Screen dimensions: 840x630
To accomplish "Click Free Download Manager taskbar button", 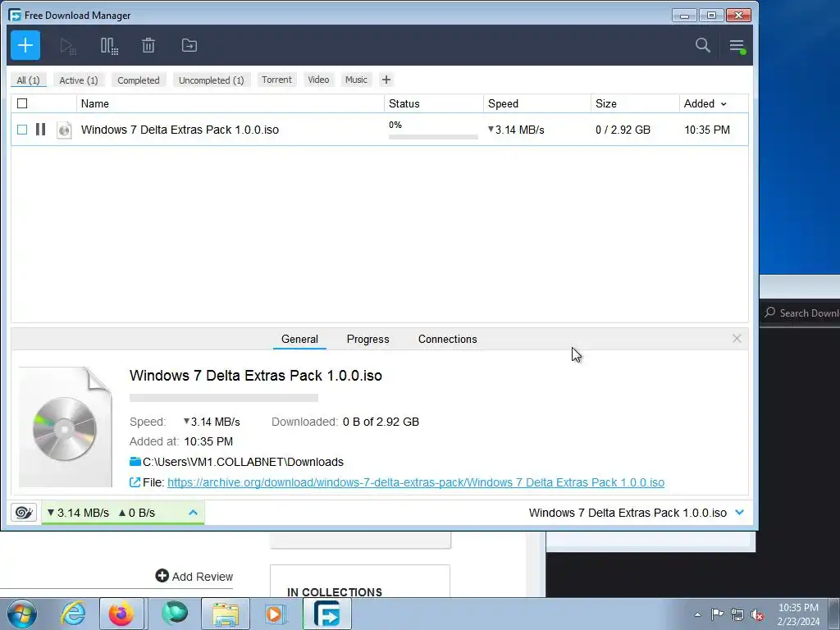I will pyautogui.click(x=326, y=614).
